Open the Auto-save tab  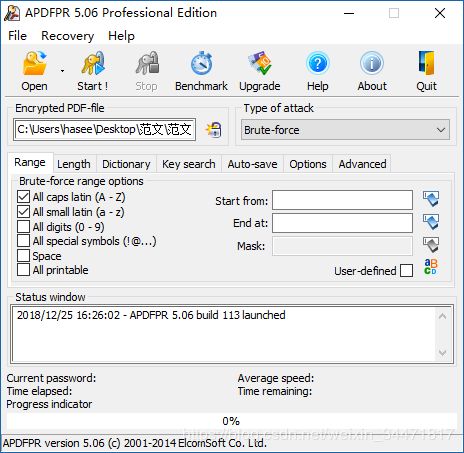(x=252, y=164)
